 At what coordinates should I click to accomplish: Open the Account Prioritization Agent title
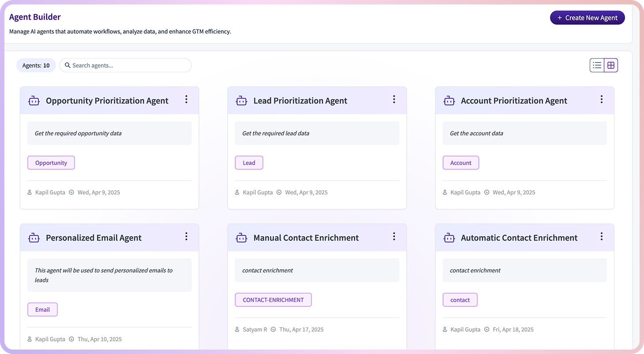[514, 101]
